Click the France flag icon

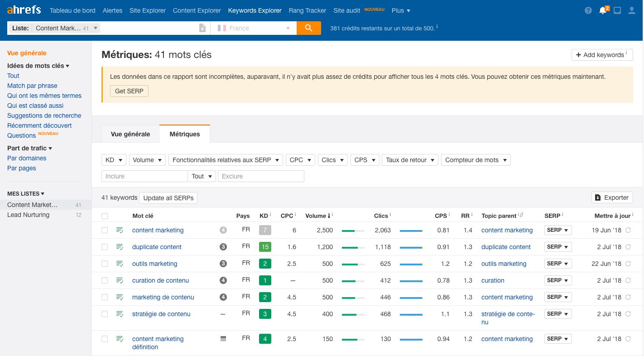[222, 28]
